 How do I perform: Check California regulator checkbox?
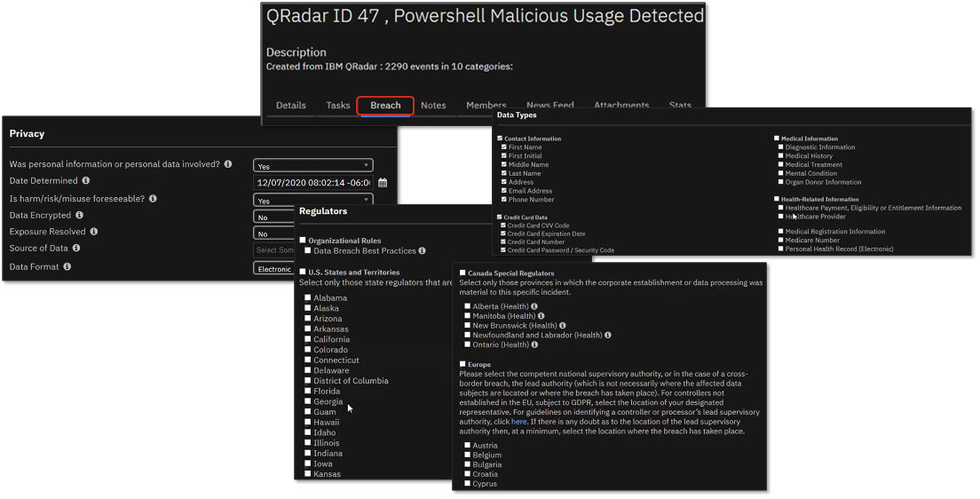[307, 339]
